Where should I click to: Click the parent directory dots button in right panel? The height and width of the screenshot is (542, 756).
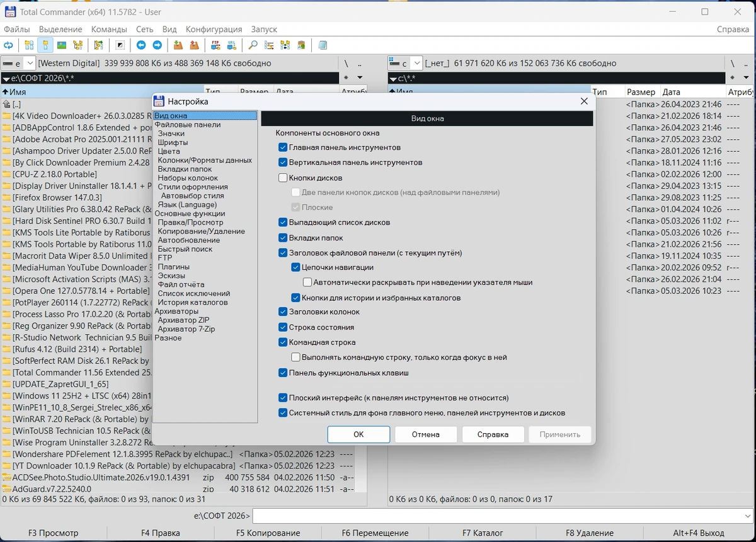[747, 64]
